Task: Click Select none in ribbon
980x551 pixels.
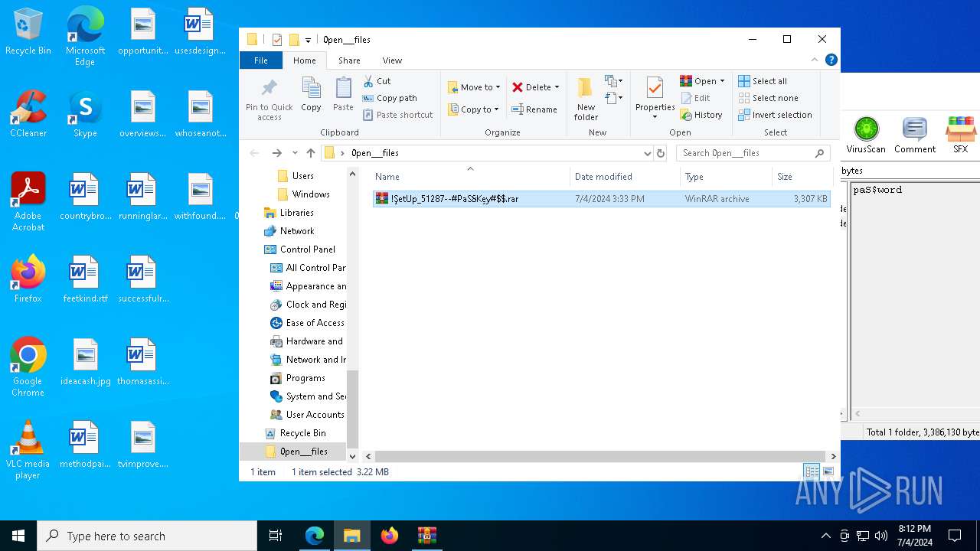Action: 768,98
